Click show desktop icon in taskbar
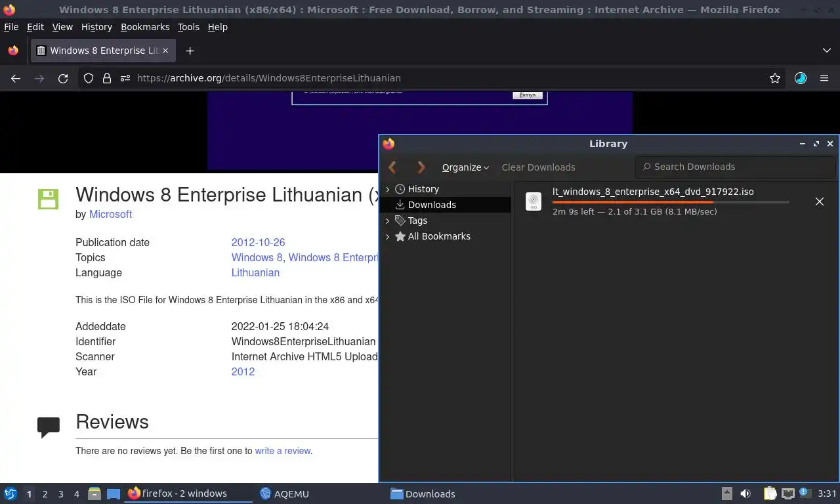840x504 pixels. coord(114,493)
